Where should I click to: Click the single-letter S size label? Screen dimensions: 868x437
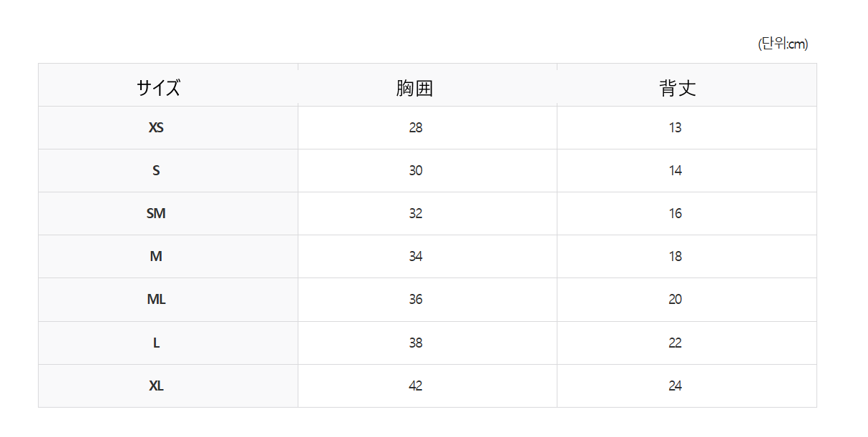click(x=156, y=171)
